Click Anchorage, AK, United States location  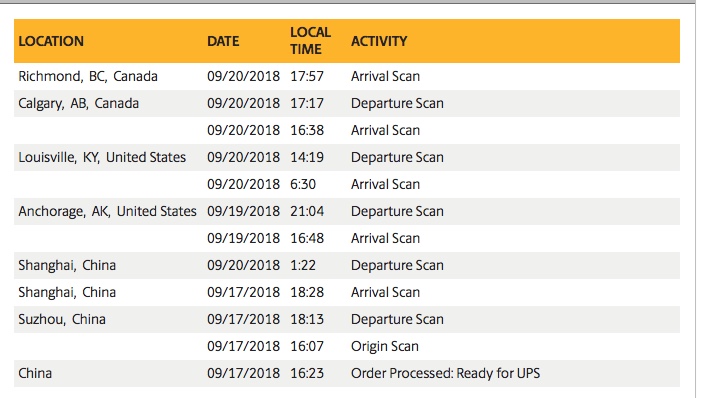[107, 211]
